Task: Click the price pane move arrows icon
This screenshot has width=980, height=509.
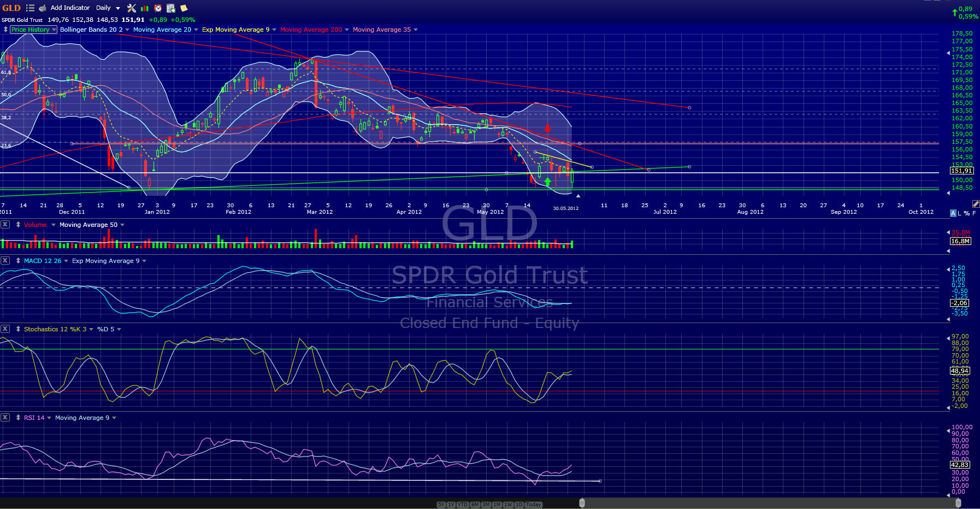Action: [x=5, y=30]
